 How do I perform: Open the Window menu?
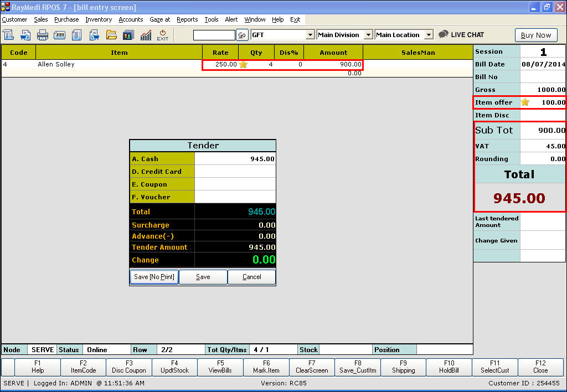(255, 19)
